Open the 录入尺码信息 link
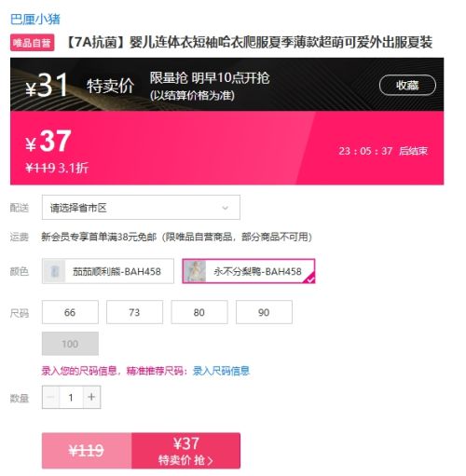466x476 pixels. pos(221,371)
